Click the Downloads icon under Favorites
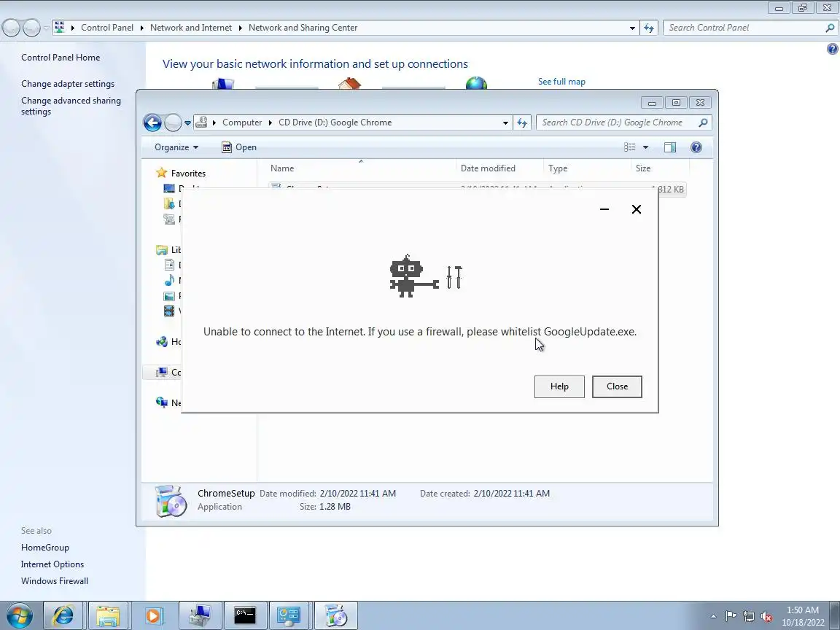The height and width of the screenshot is (630, 840). 168,203
